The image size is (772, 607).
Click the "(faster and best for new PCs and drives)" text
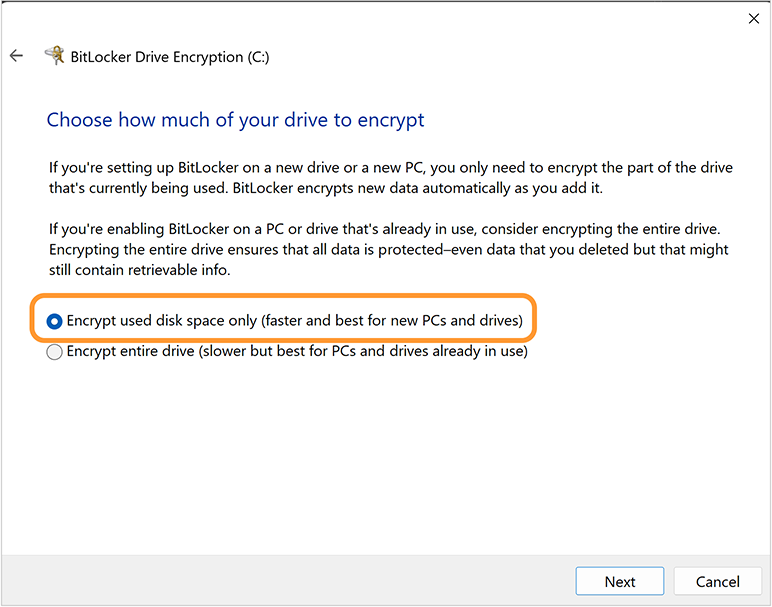pos(393,321)
